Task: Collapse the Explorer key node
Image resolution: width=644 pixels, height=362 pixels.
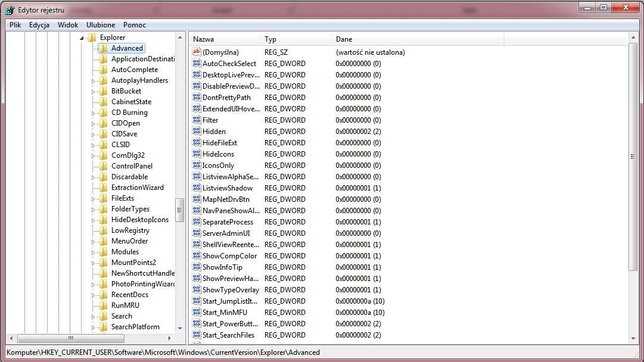Action: [82, 38]
